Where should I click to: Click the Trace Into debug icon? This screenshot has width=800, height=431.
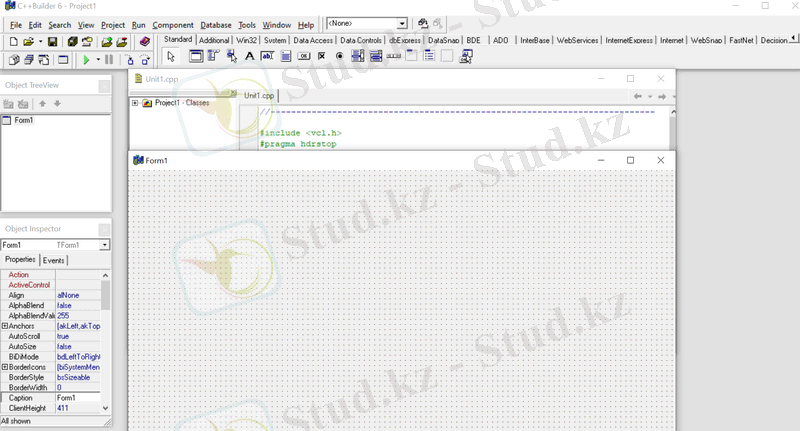point(130,60)
